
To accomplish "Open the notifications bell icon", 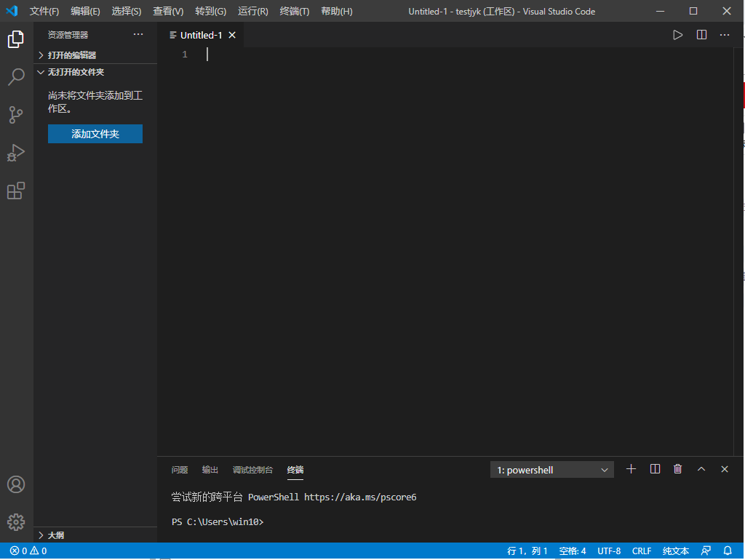I will click(728, 551).
